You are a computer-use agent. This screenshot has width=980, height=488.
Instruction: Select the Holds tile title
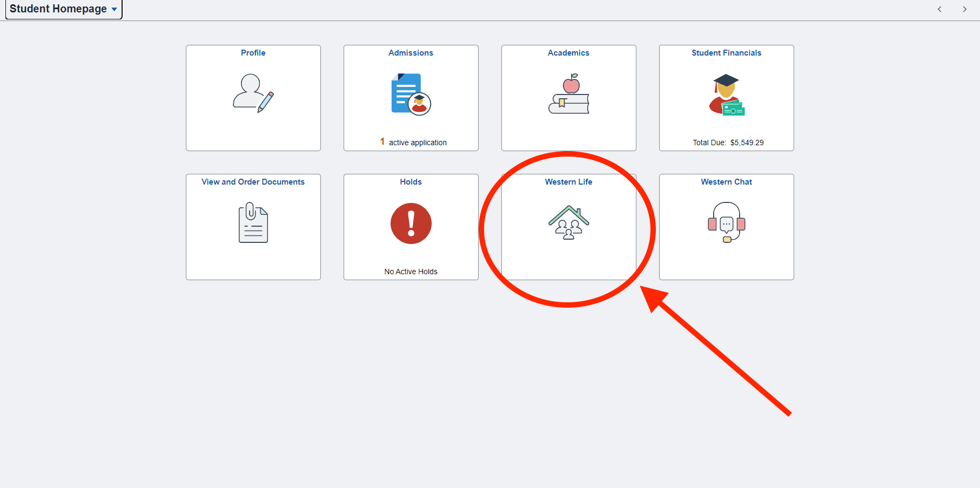pos(411,182)
